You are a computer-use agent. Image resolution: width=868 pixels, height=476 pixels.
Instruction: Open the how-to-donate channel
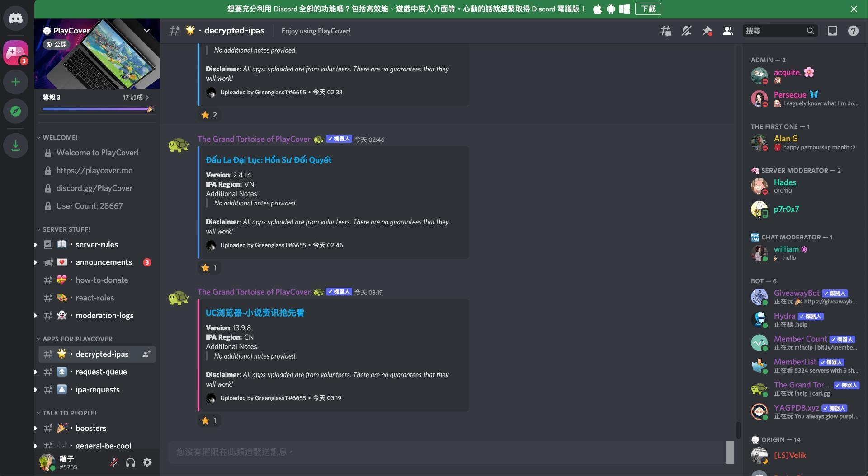click(x=97, y=280)
